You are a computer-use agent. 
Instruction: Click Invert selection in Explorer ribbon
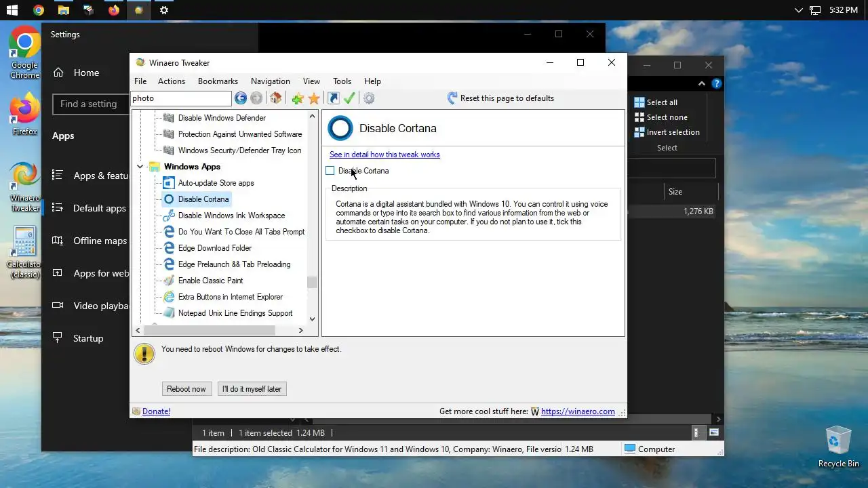[667, 132]
